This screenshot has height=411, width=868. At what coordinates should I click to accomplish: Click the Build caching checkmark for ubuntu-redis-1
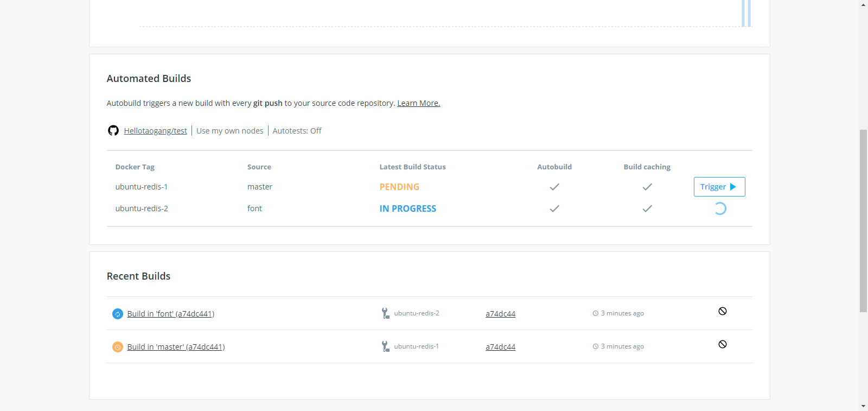tap(647, 187)
